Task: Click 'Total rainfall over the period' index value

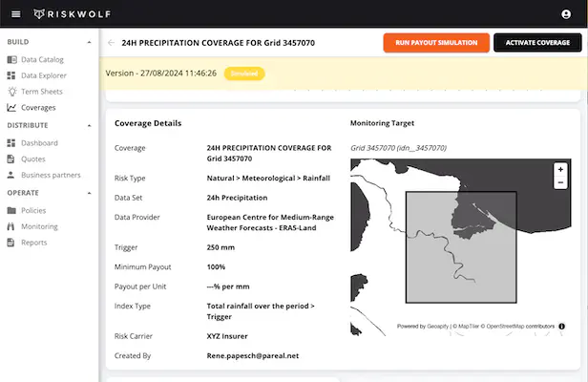Action: (258, 307)
